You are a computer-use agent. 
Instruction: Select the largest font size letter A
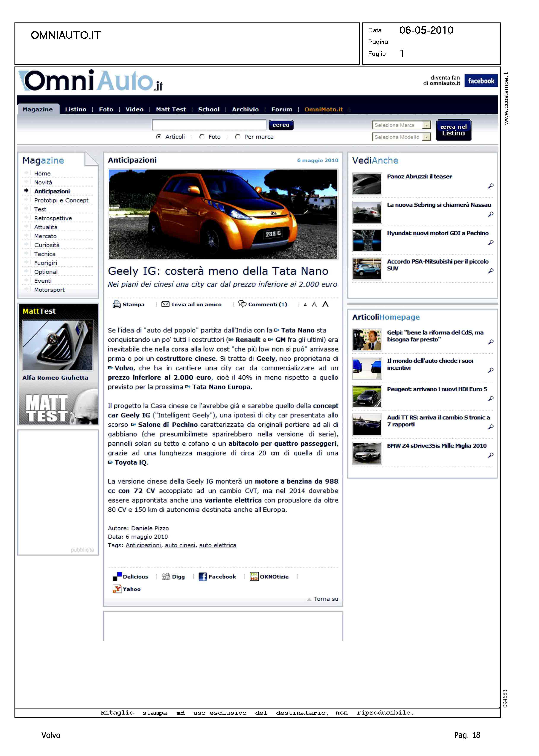(325, 304)
